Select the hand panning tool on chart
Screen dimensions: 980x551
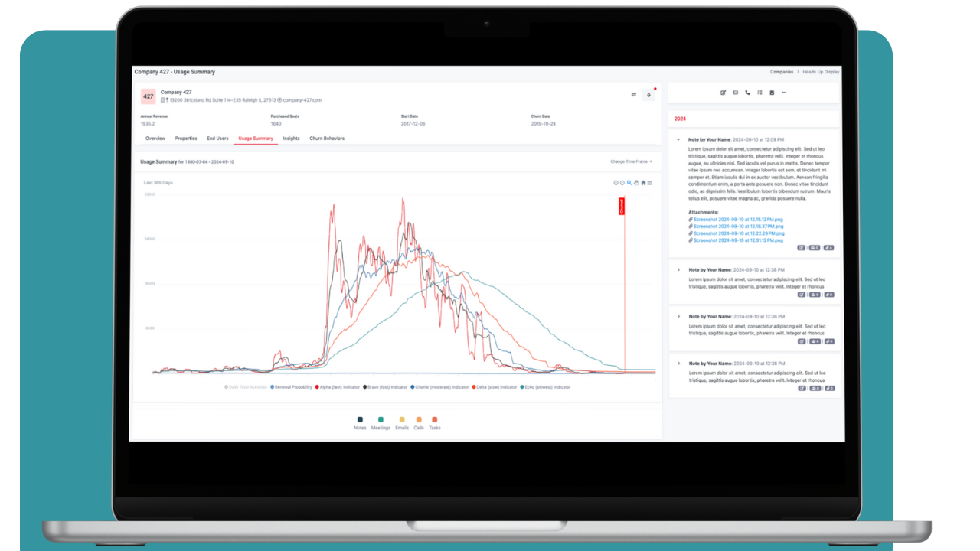[x=636, y=183]
